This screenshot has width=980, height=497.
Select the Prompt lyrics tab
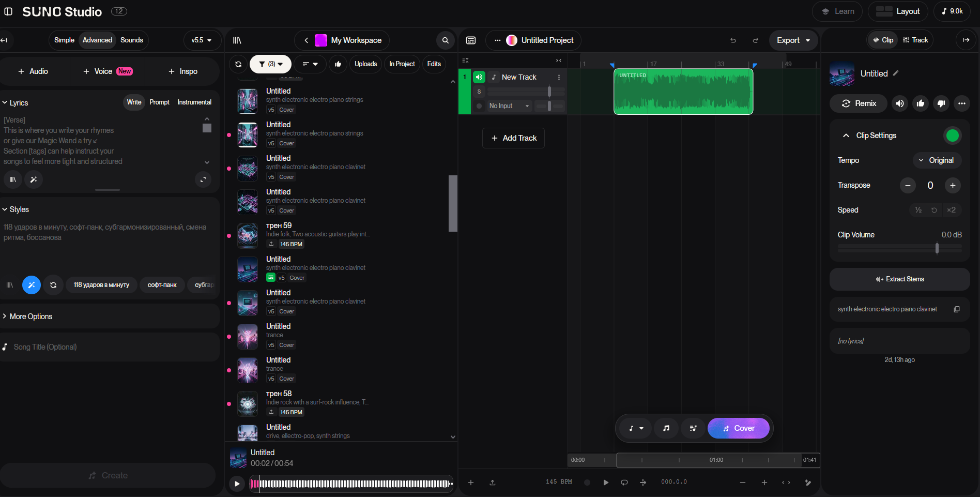pyautogui.click(x=159, y=102)
